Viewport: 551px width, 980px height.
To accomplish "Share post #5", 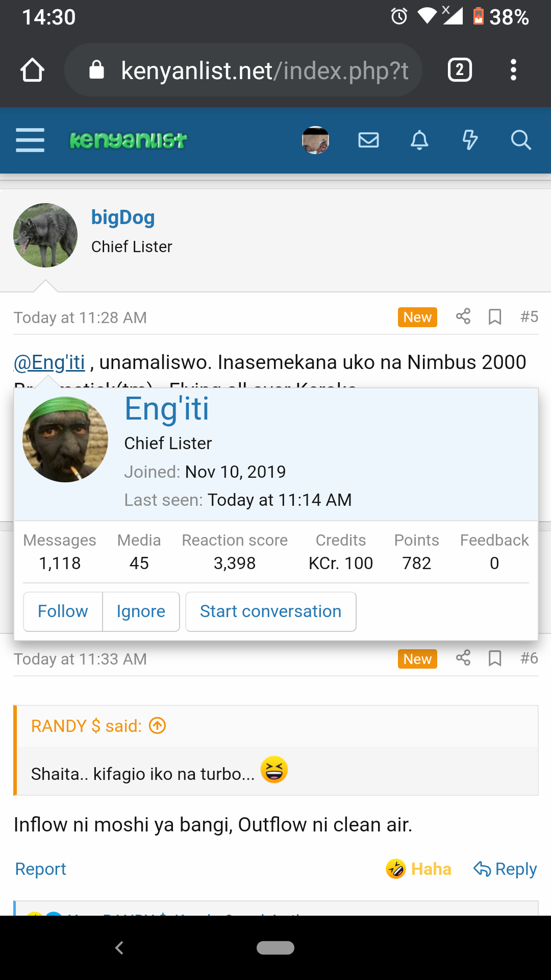I will pyautogui.click(x=463, y=317).
